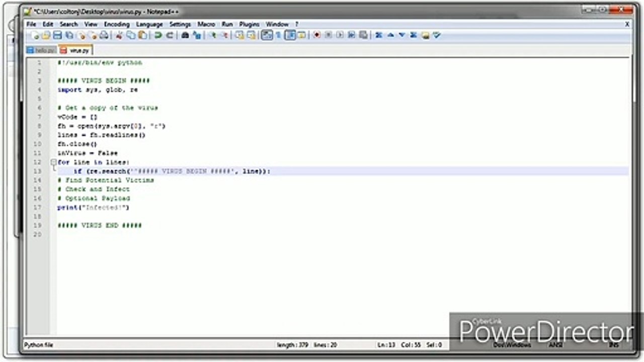Viewport: 644px width, 362px height.
Task: Click the Open file folder icon
Action: (x=46, y=35)
